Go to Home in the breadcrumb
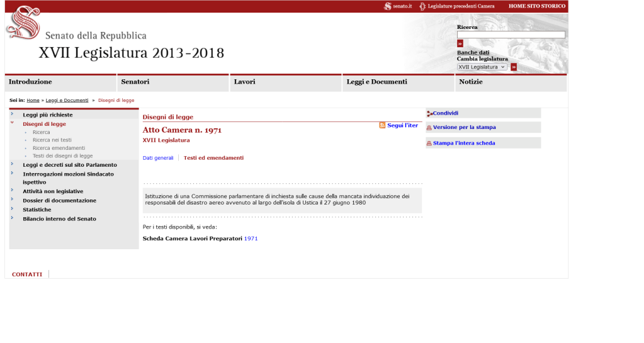 [33, 100]
